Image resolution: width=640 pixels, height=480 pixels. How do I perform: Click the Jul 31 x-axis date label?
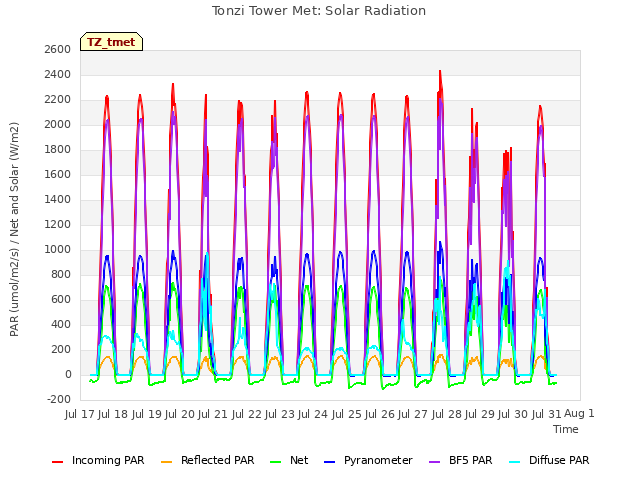546,414
